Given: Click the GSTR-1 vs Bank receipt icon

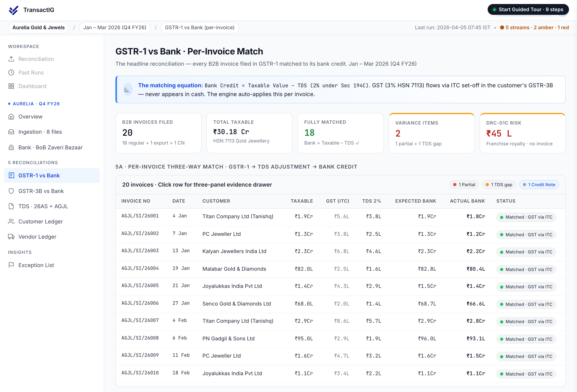Looking at the screenshot, I should (11, 175).
